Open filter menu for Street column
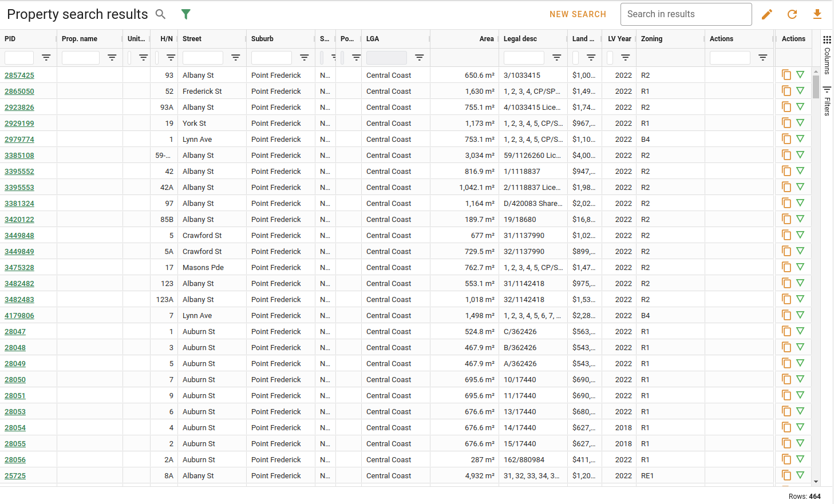 235,58
